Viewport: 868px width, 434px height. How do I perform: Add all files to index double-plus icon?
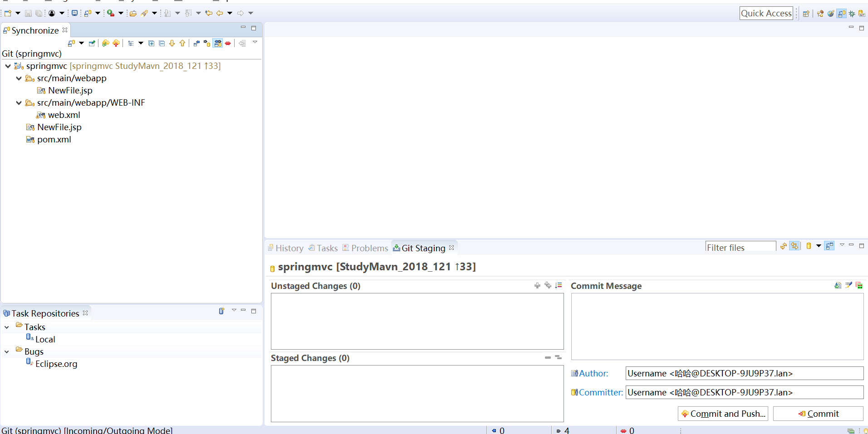pos(548,285)
